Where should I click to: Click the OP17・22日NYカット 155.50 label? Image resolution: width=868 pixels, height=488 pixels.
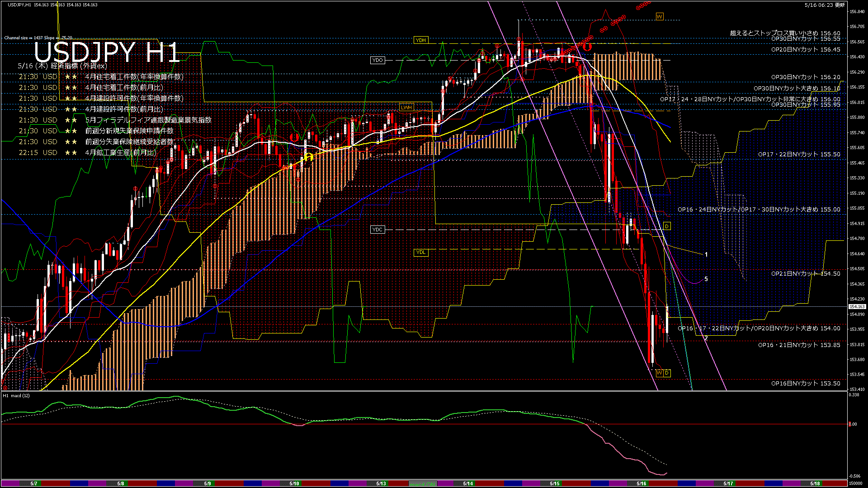click(799, 155)
